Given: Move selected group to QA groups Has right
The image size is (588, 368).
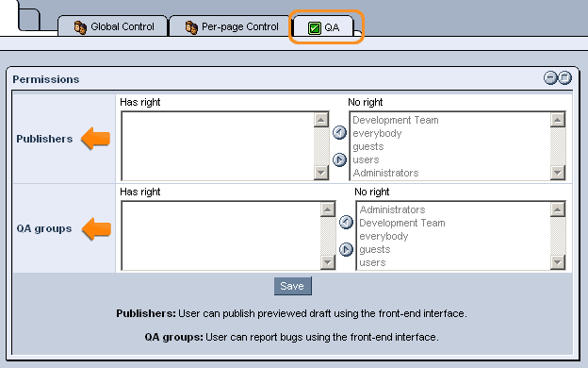Looking at the screenshot, I should [346, 222].
